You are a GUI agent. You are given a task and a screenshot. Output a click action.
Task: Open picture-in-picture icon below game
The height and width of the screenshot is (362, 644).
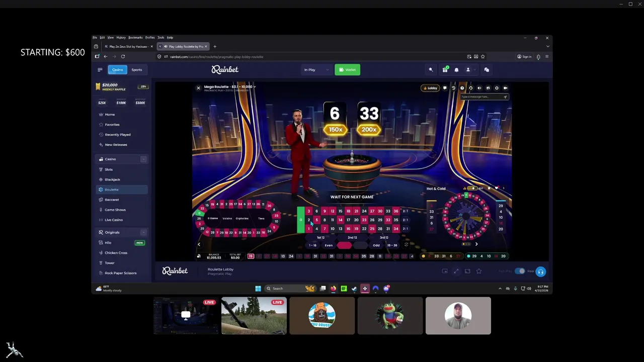point(445,271)
